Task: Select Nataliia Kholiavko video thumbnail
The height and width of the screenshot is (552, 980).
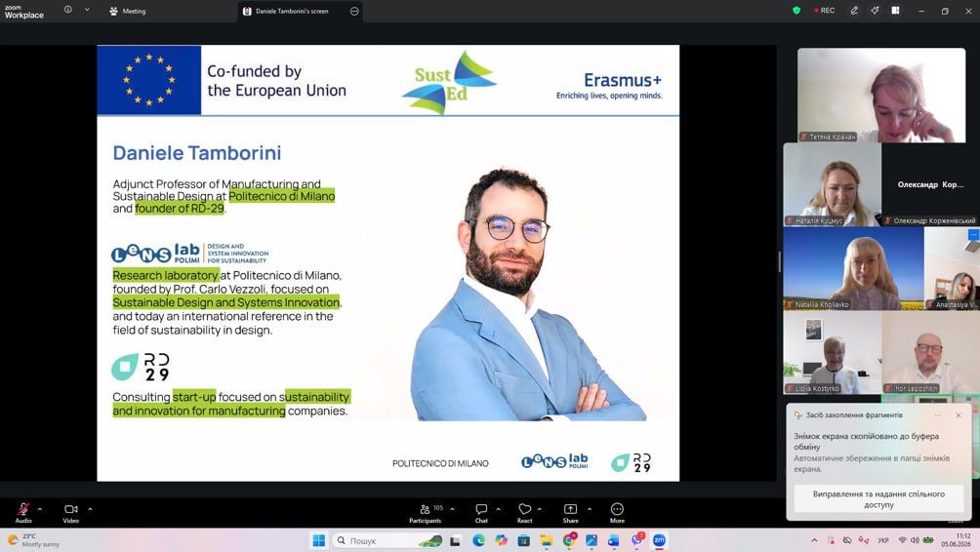Action: click(x=854, y=268)
